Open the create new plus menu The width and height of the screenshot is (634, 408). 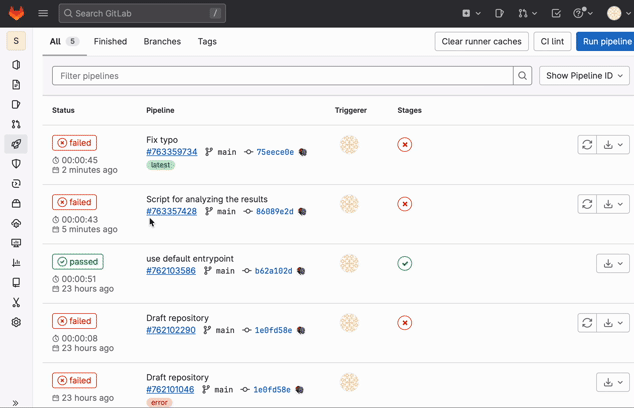(x=471, y=13)
